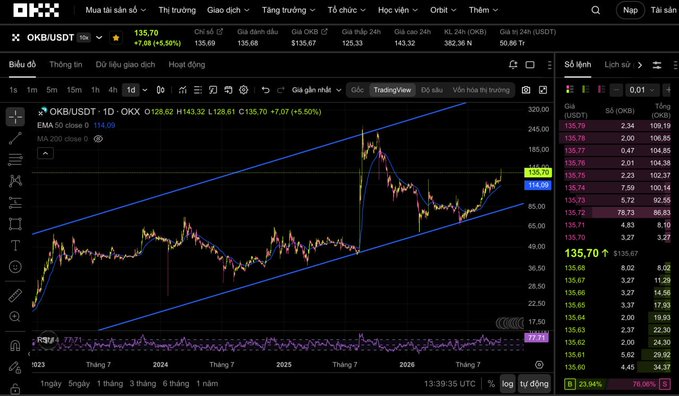
Task: Open the indicators icon in chart toolbar
Action: 183,90
